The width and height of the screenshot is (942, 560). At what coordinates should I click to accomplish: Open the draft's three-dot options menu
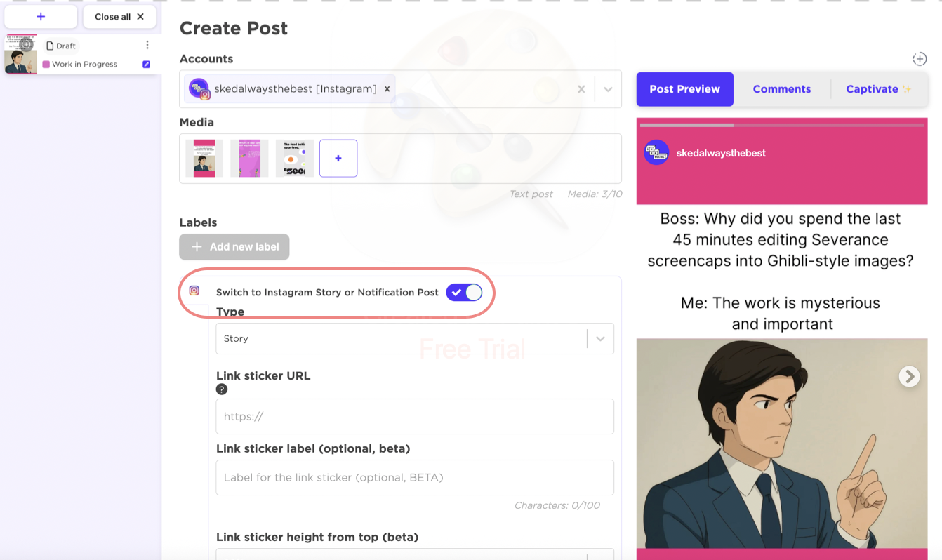147,45
